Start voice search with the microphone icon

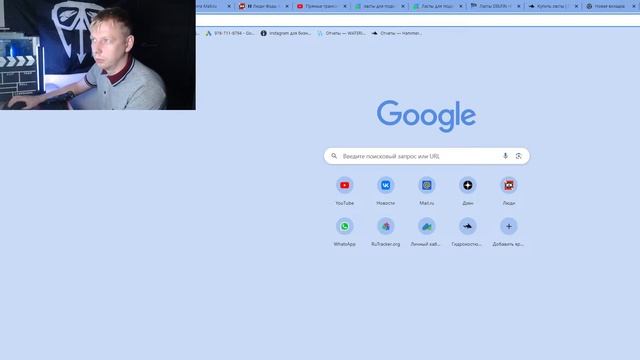[505, 156]
